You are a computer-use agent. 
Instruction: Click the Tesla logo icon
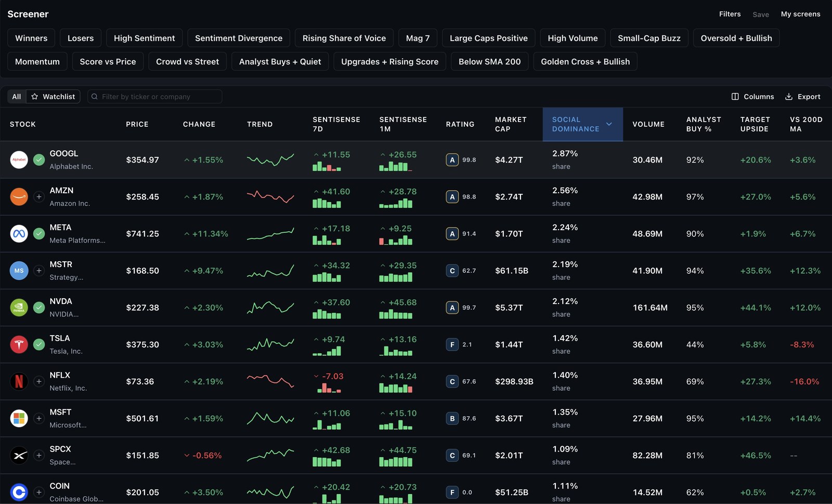click(x=19, y=344)
